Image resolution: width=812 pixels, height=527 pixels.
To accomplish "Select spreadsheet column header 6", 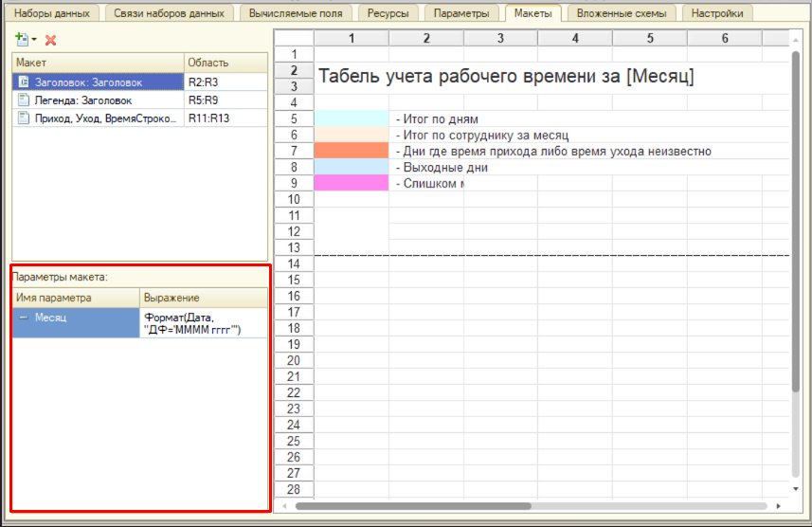I will click(x=725, y=38).
